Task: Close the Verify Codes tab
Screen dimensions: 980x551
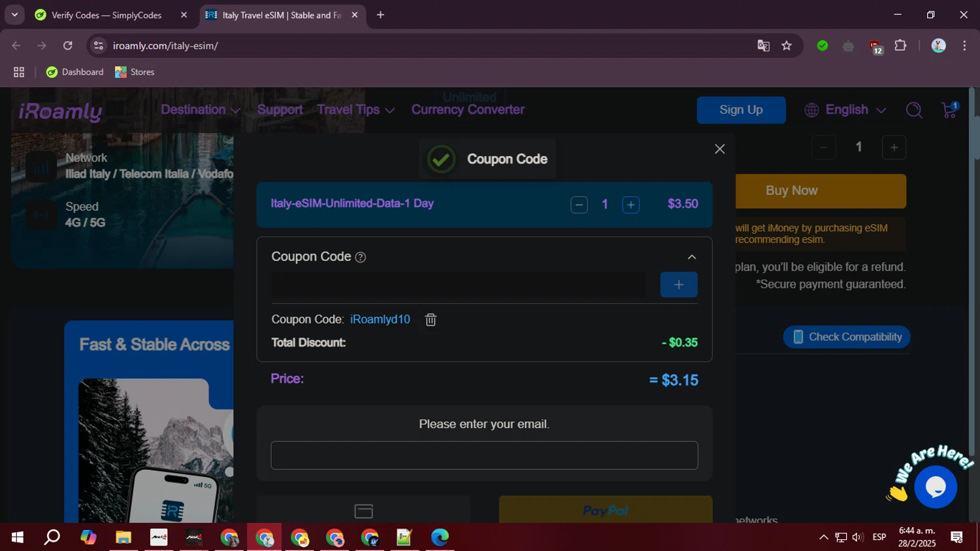Action: [184, 15]
